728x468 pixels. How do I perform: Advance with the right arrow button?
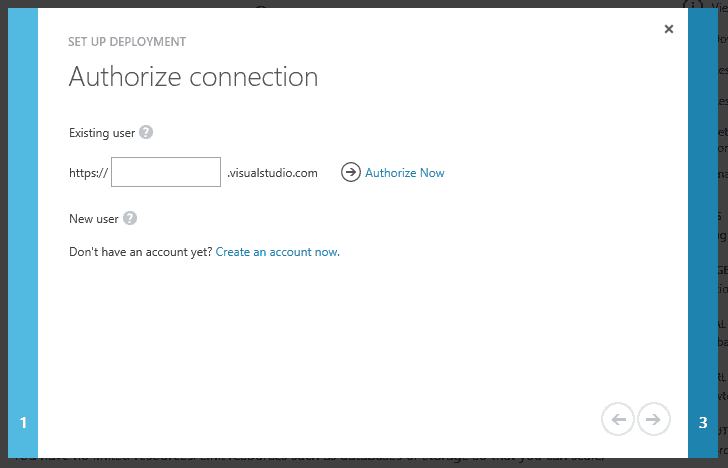[653, 420]
